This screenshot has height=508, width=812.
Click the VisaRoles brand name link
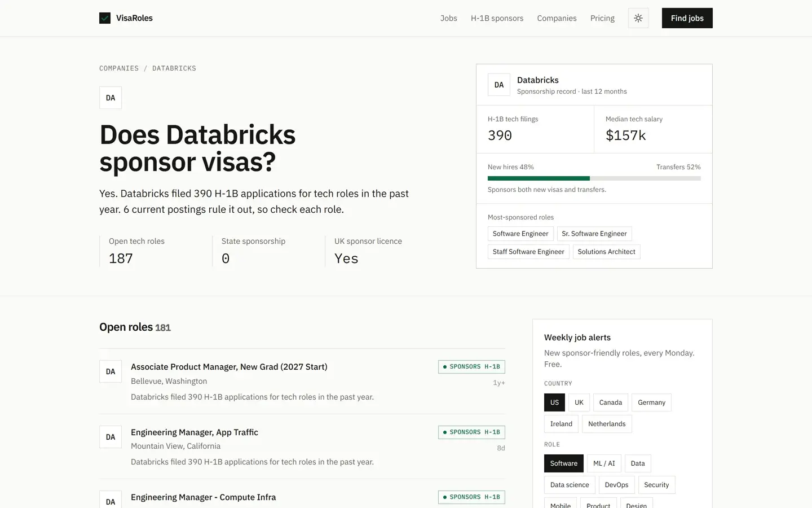pyautogui.click(x=134, y=18)
